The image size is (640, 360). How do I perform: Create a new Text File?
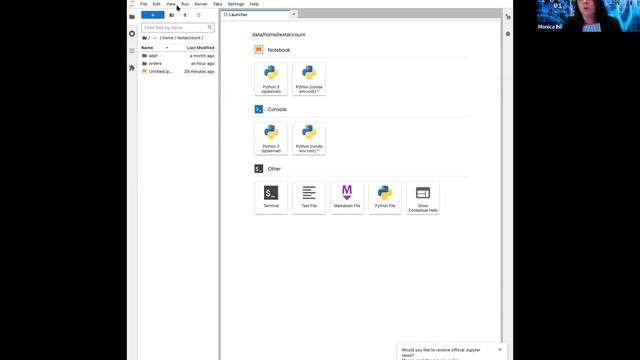click(309, 198)
